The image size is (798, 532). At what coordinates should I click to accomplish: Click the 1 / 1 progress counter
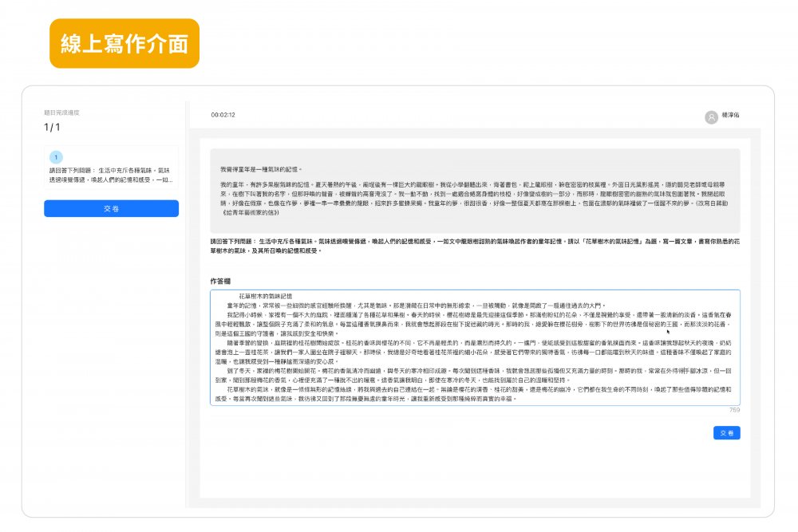(x=52, y=128)
